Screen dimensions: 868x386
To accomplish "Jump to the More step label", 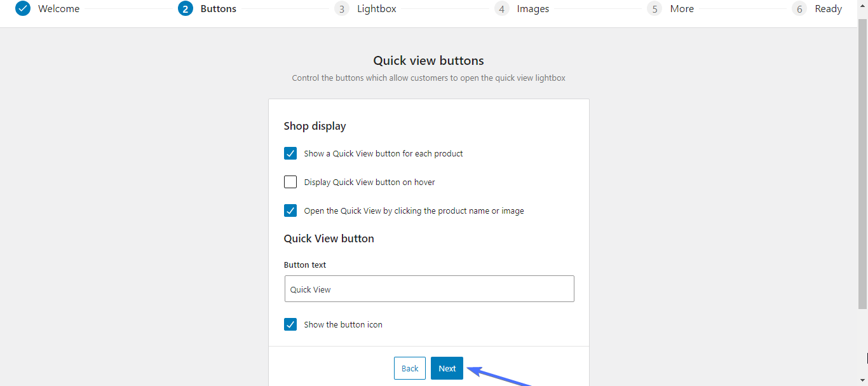I will pyautogui.click(x=682, y=9).
